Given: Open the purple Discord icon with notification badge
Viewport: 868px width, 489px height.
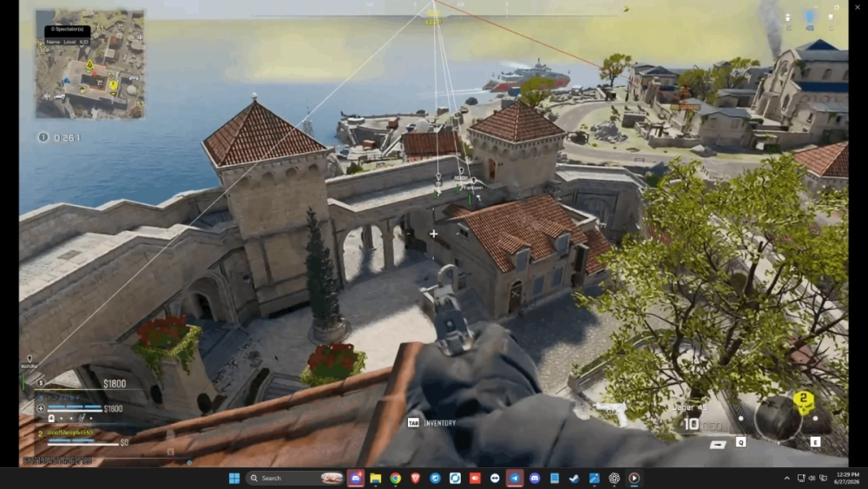Looking at the screenshot, I should pos(355,478).
